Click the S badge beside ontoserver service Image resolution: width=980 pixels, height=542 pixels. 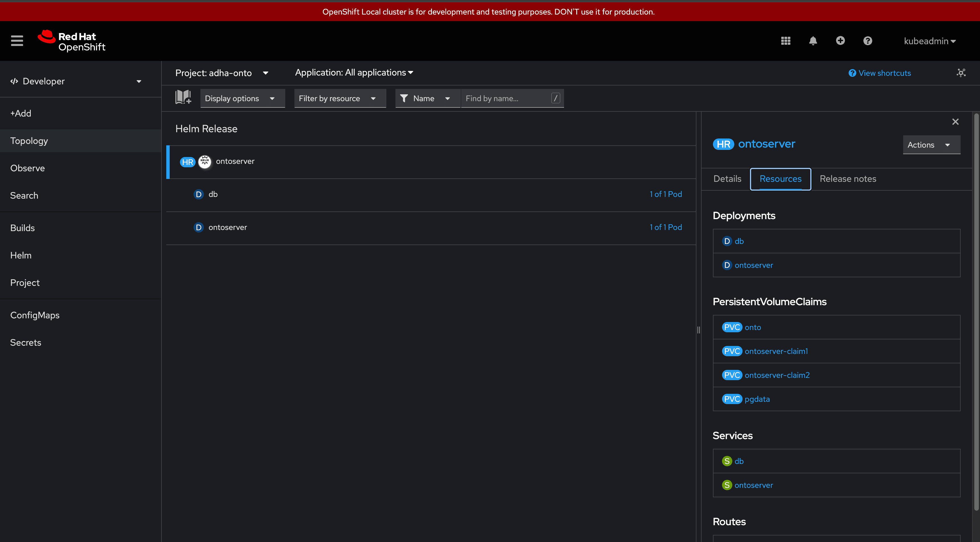pyautogui.click(x=727, y=485)
